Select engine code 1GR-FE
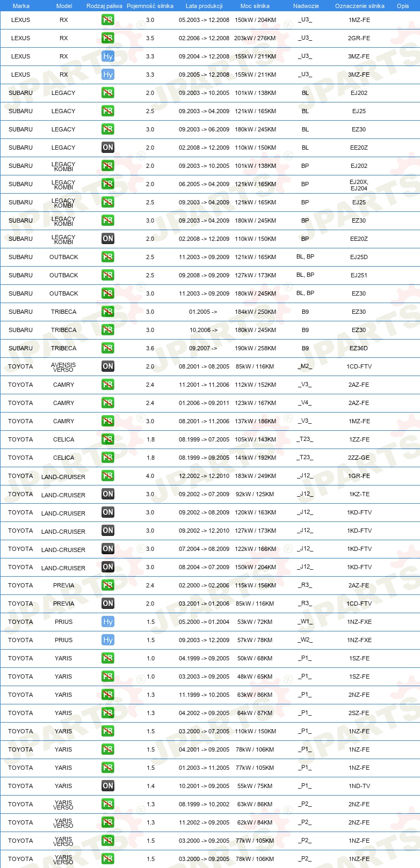The width and height of the screenshot is (420, 868). [359, 476]
